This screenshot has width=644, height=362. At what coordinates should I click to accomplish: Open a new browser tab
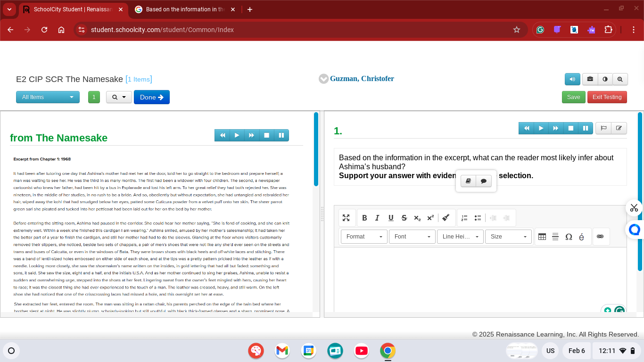pyautogui.click(x=250, y=9)
